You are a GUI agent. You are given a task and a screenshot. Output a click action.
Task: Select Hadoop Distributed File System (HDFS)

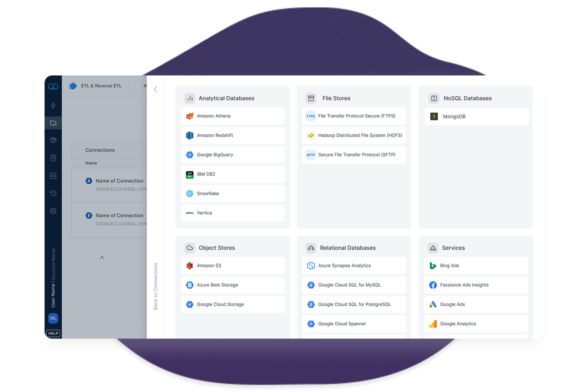[354, 135]
